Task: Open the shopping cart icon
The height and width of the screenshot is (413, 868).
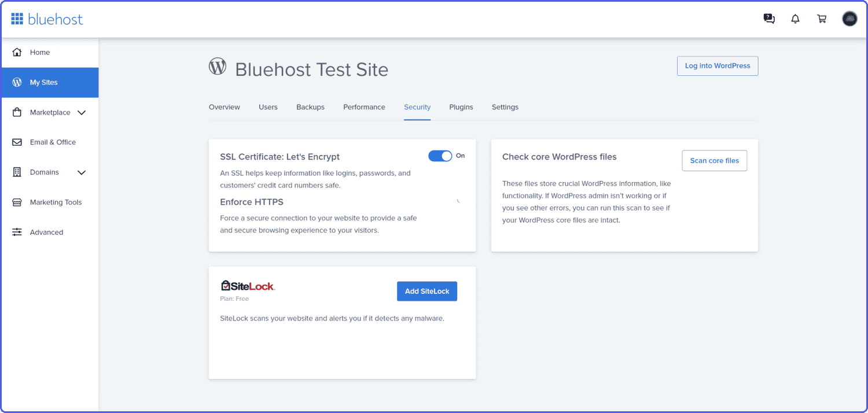Action: (822, 19)
